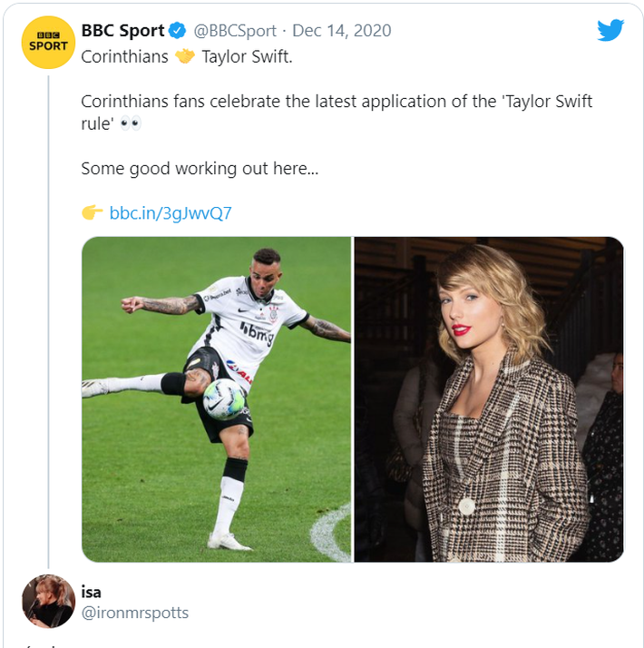Open the BBC Sport display name

(x=122, y=31)
